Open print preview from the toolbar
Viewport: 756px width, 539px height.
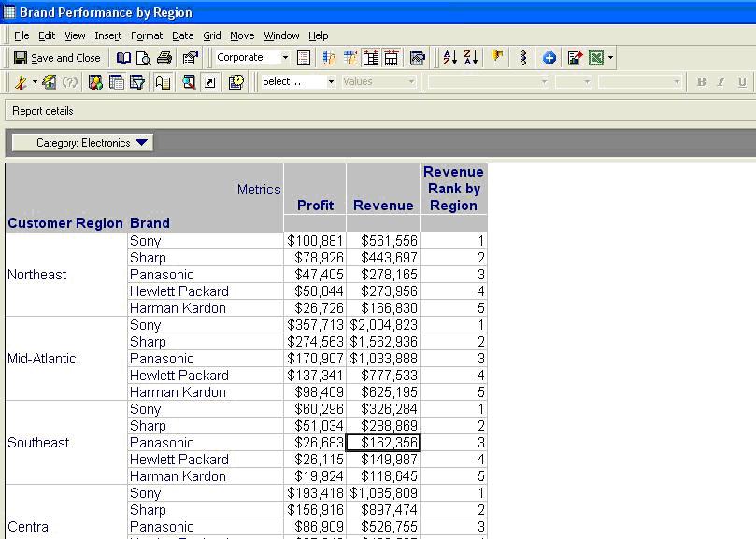(146, 58)
